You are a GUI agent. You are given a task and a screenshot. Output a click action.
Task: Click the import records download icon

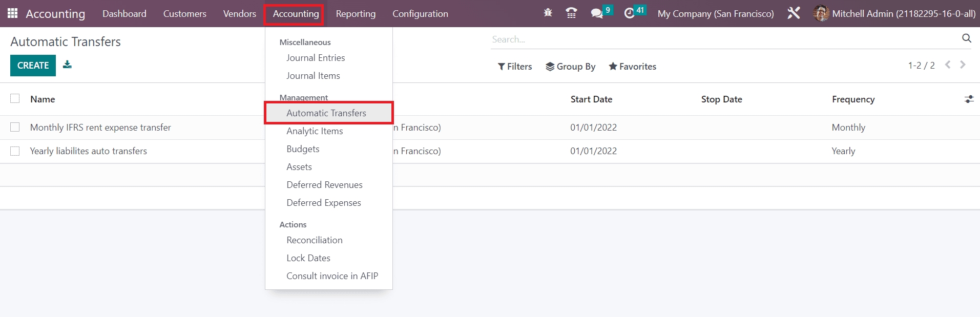click(x=67, y=65)
